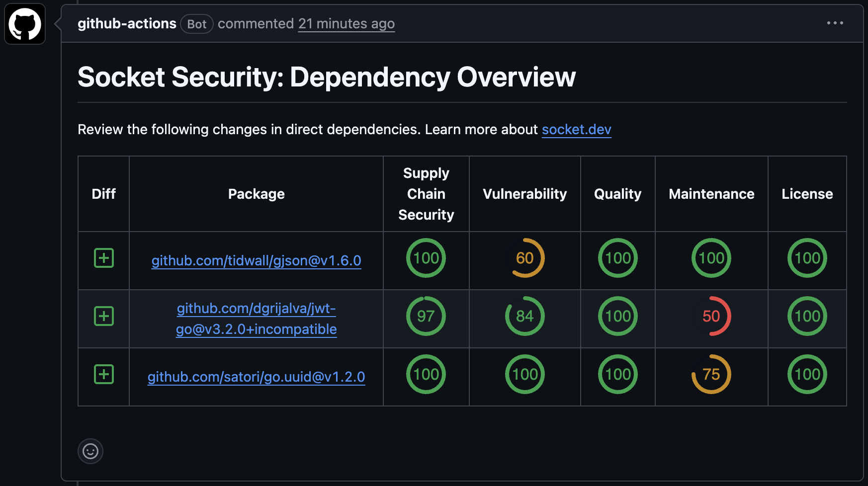Click gjson Supply Chain Security score 100

click(x=426, y=258)
